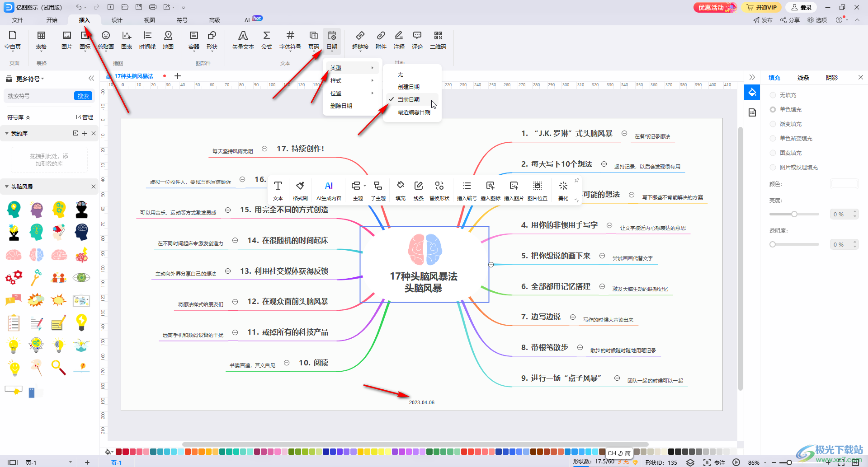Collapse my library (我的库) section

tap(7, 133)
